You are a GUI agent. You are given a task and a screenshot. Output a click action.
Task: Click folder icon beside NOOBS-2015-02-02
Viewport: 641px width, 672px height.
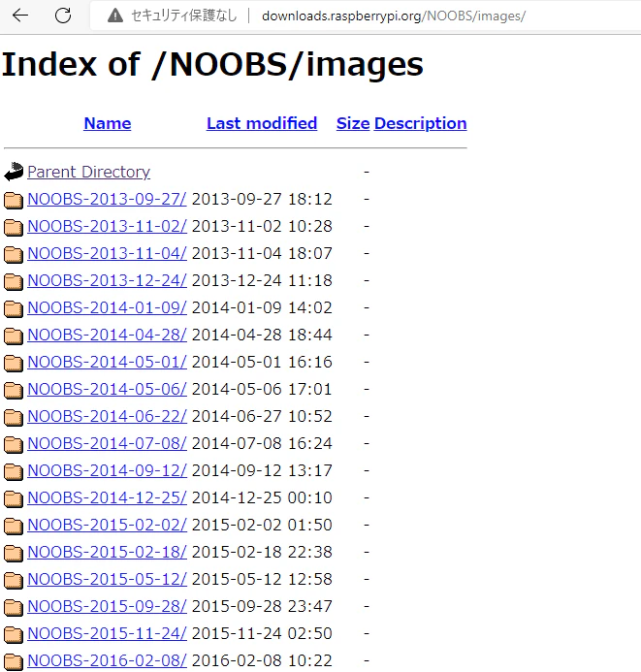pyautogui.click(x=14, y=526)
